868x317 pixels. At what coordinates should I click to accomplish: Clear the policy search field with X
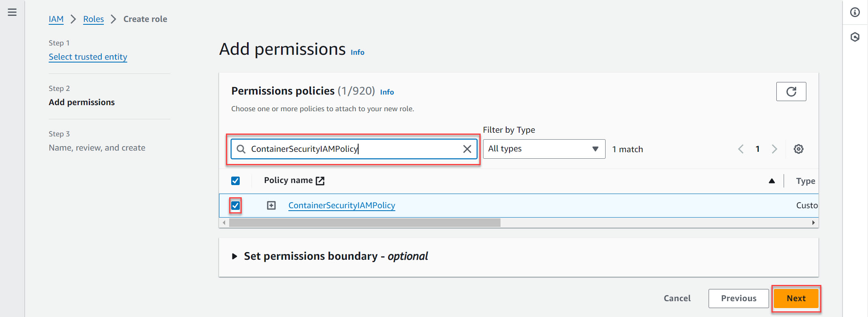point(467,149)
